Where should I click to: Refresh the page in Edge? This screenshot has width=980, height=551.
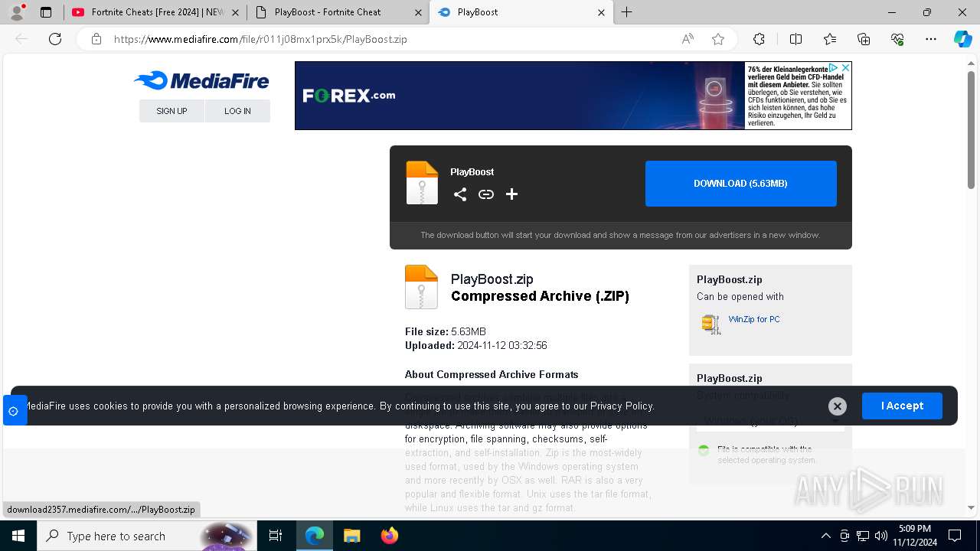(55, 39)
